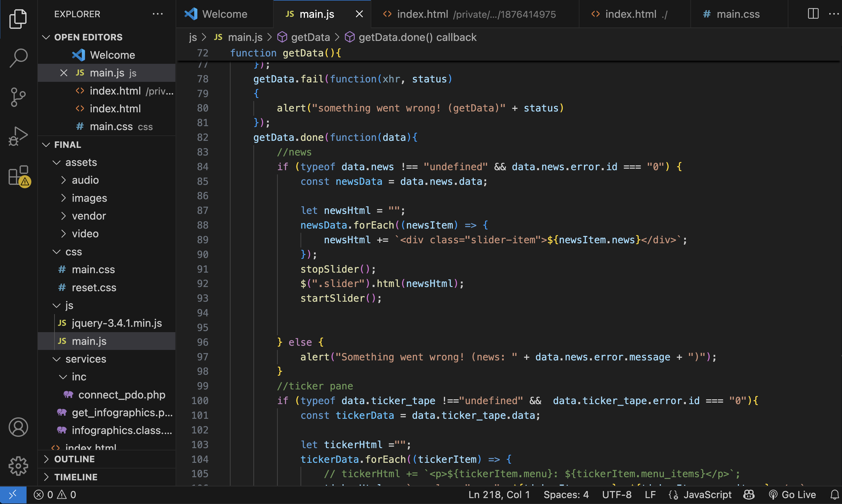The height and width of the screenshot is (504, 842).
Task: Click the Spaces: 4 indentation button
Action: [x=566, y=494]
